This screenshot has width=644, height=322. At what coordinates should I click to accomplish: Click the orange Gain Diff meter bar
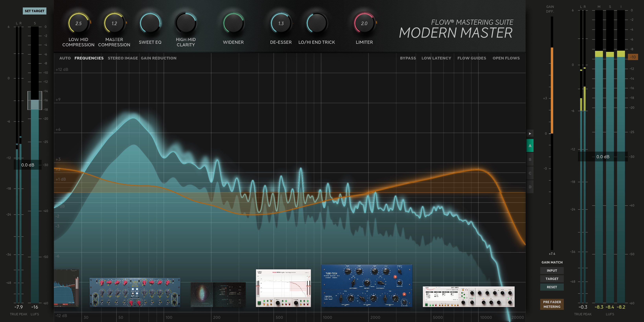[552, 90]
